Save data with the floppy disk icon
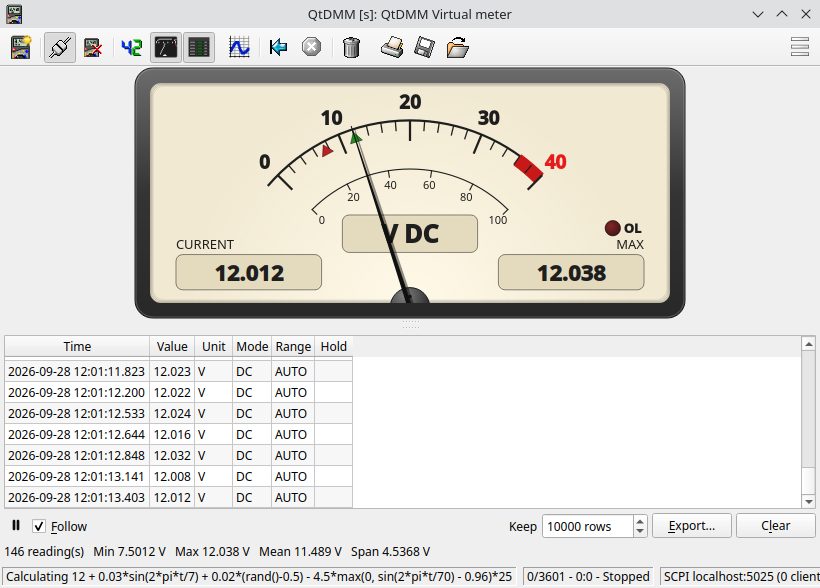Image resolution: width=820 pixels, height=588 pixels. (424, 48)
